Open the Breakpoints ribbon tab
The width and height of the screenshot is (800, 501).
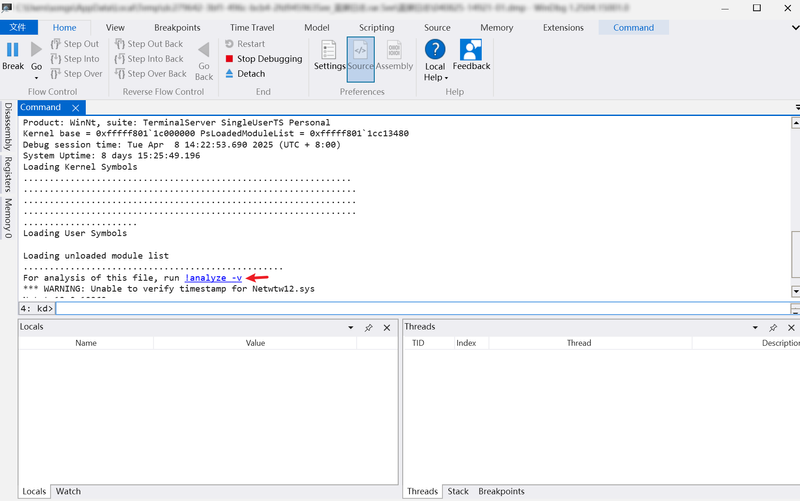point(177,28)
